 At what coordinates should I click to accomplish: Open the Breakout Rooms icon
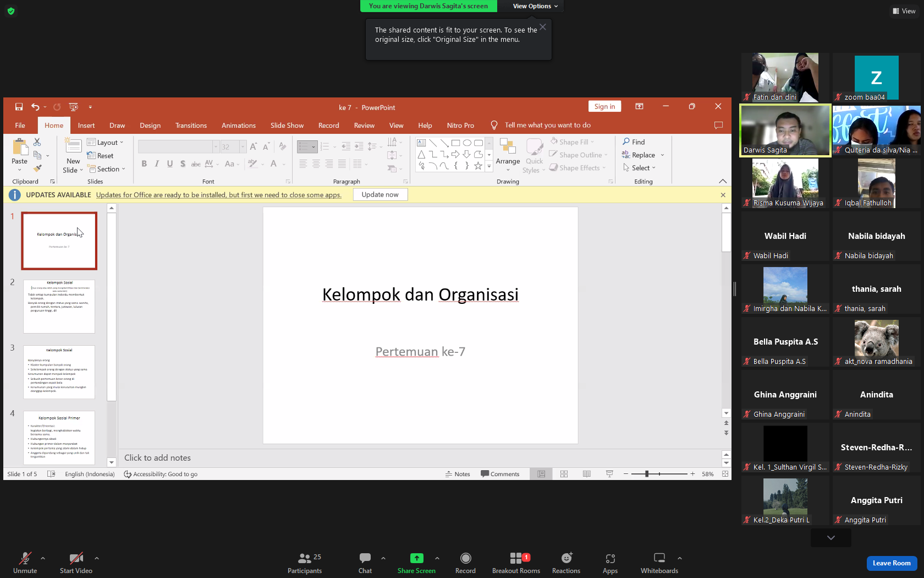(x=516, y=558)
